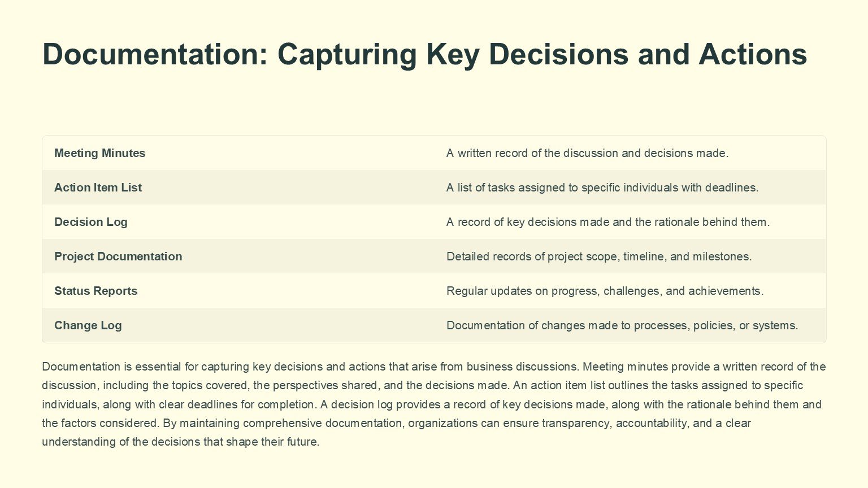
Task: Select description "A record of key decisions made"
Action: click(x=608, y=222)
